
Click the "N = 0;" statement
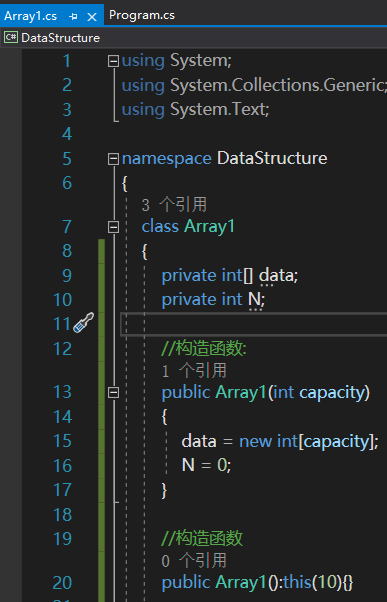coord(207,466)
